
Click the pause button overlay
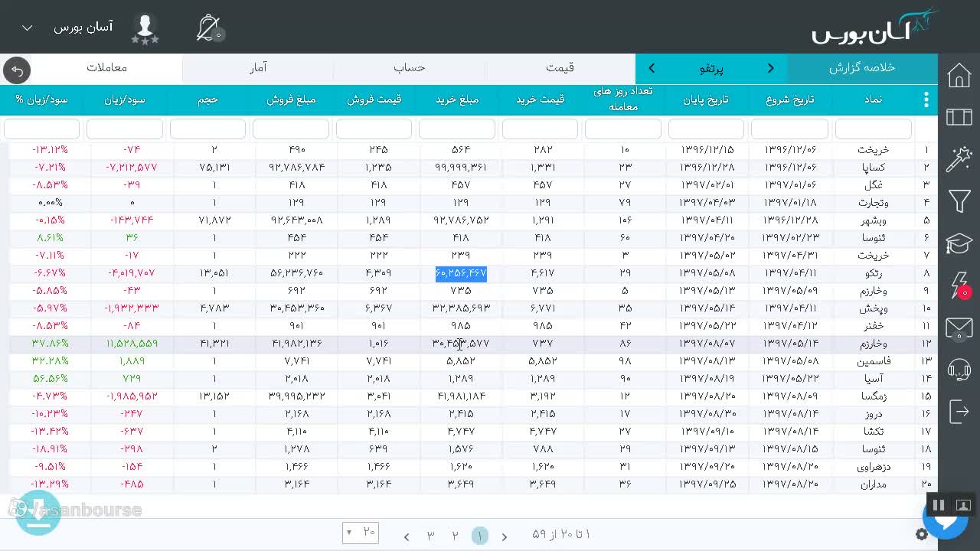[939, 505]
